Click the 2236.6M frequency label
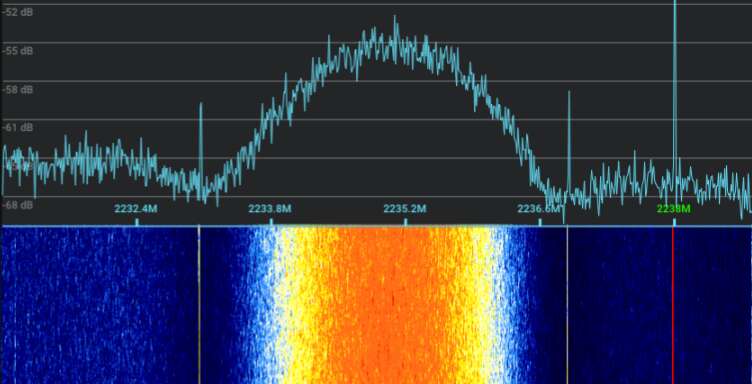This screenshot has width=752, height=384. [539, 209]
